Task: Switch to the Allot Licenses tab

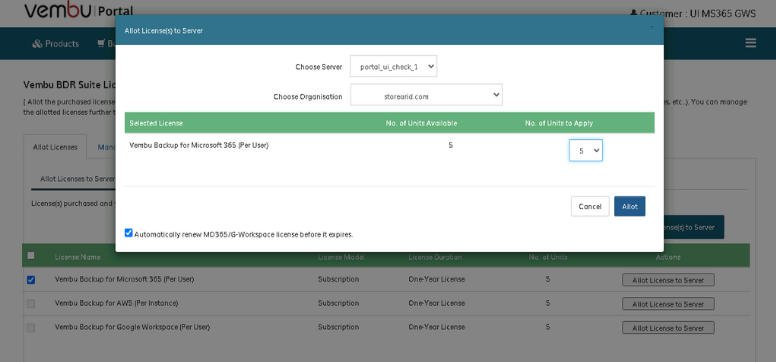Action: click(x=55, y=147)
